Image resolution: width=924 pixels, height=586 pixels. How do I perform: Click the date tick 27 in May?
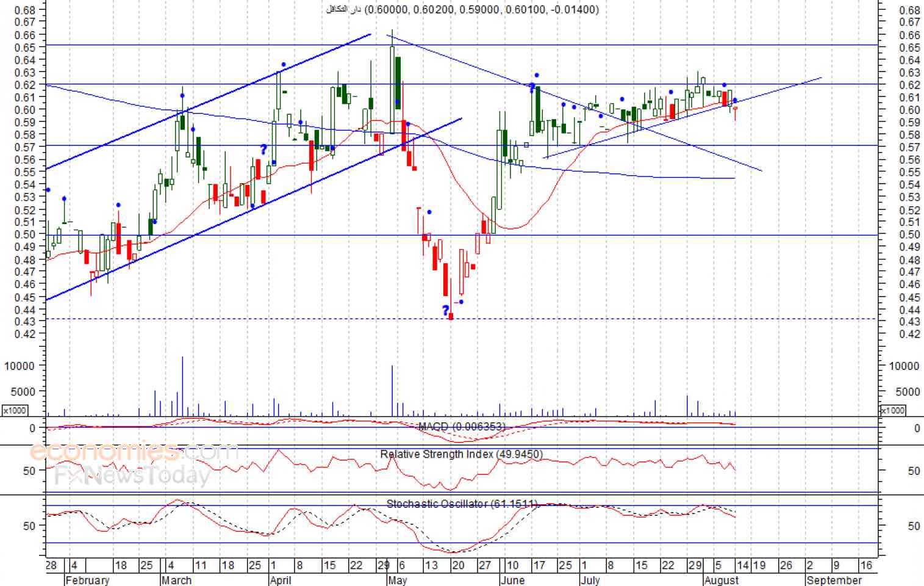pos(485,565)
